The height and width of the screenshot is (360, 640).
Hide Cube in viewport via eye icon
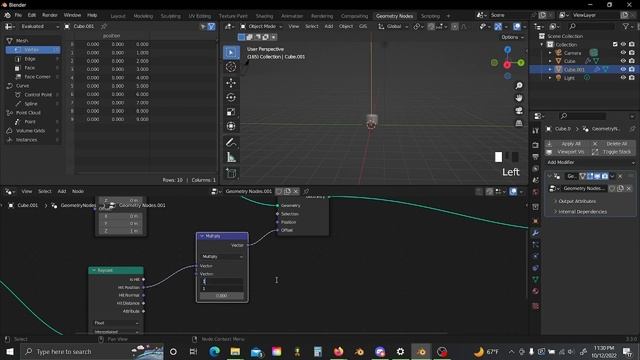[623, 61]
